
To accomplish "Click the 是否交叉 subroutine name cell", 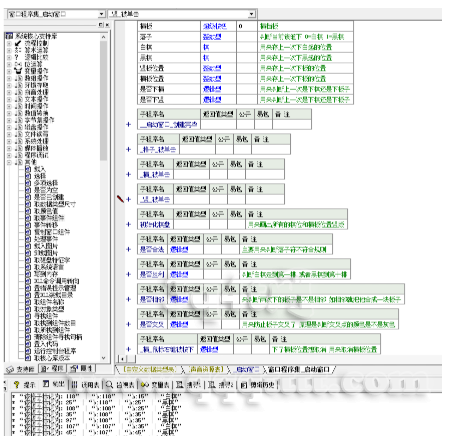I will pos(152,325).
